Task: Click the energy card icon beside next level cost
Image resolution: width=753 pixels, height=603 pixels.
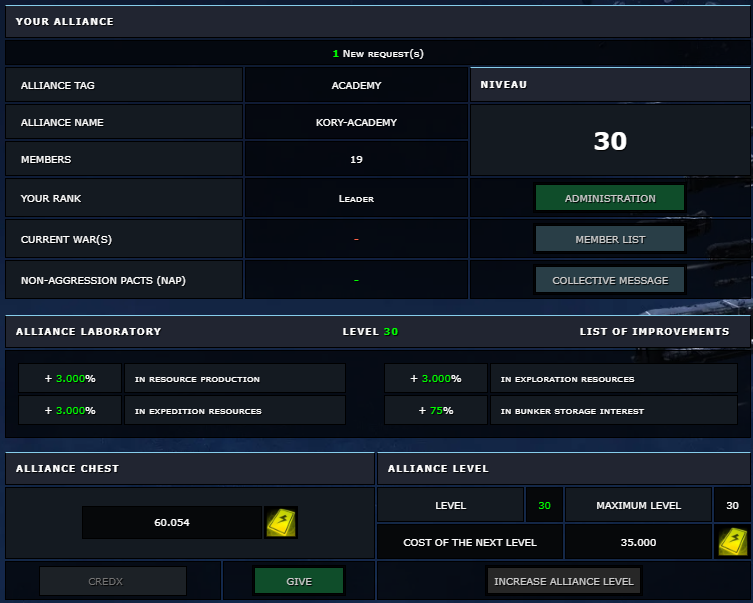Action: pyautogui.click(x=733, y=542)
